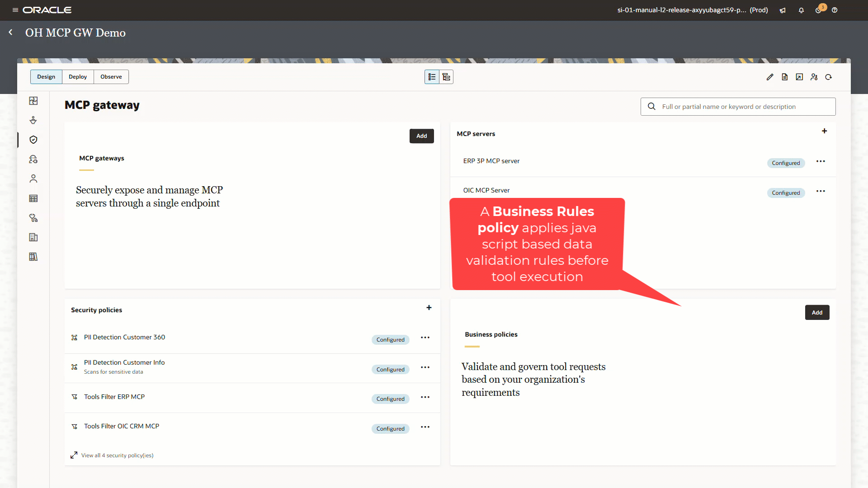The width and height of the screenshot is (868, 488).
Task: Click the open-in-new-window arrow icon
Action: 799,77
